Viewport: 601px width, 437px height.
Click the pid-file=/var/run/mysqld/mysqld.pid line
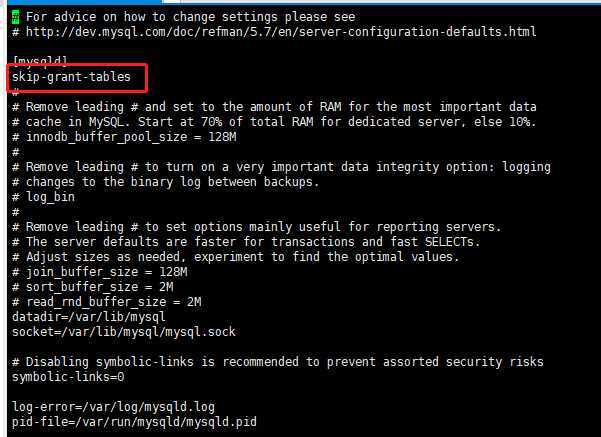(x=134, y=422)
